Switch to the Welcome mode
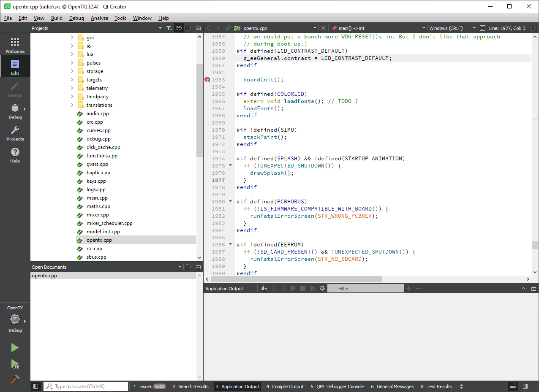 coord(15,44)
